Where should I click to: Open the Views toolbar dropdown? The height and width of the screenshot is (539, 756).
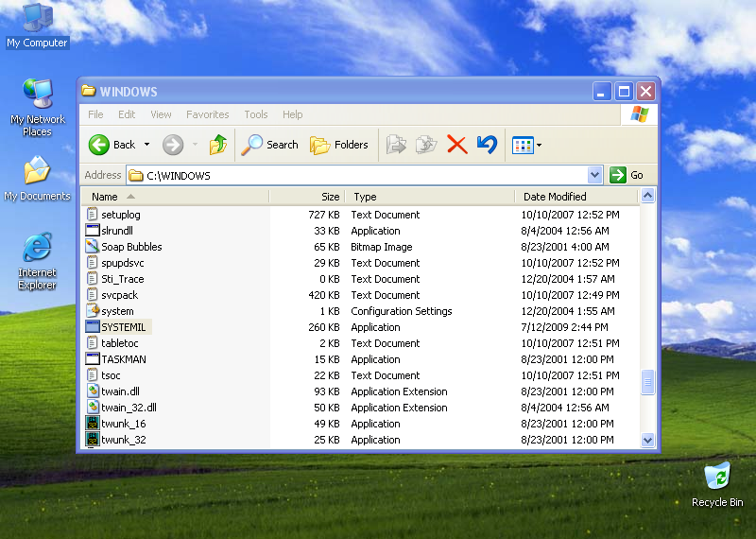coord(526,145)
